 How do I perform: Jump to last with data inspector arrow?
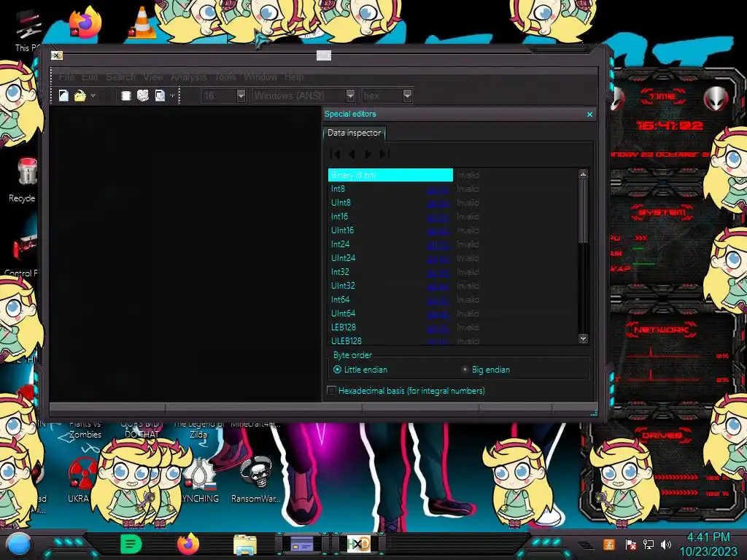tap(384, 154)
